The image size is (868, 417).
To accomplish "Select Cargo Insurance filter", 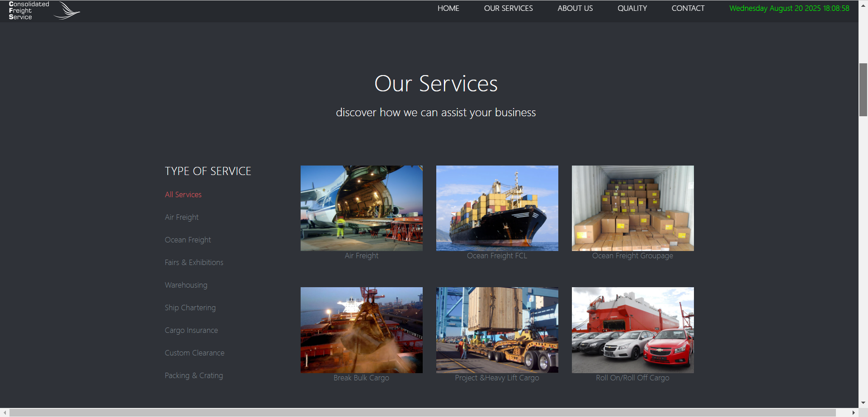I will (191, 330).
